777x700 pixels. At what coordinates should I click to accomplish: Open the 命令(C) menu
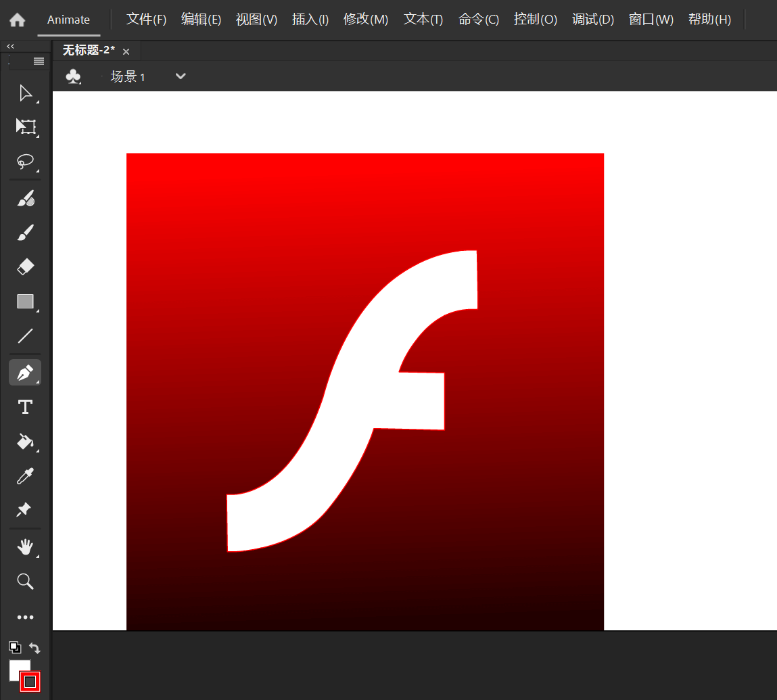pyautogui.click(x=479, y=20)
